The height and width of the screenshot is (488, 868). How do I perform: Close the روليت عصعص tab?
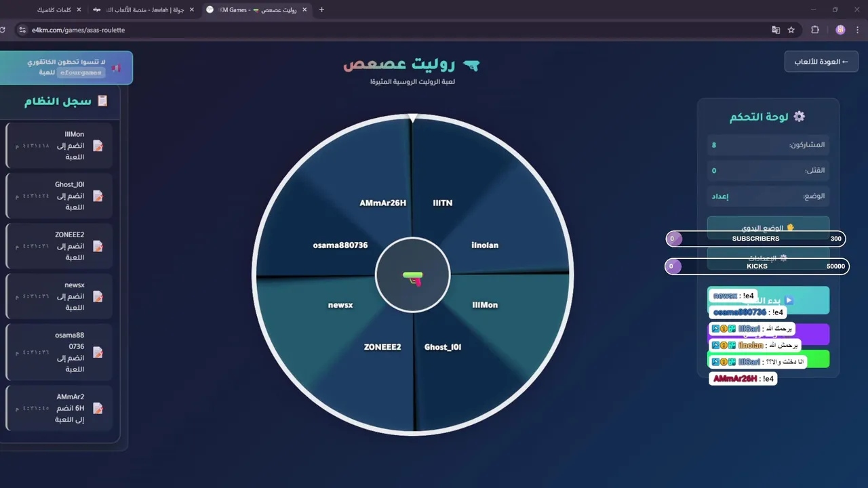point(304,9)
